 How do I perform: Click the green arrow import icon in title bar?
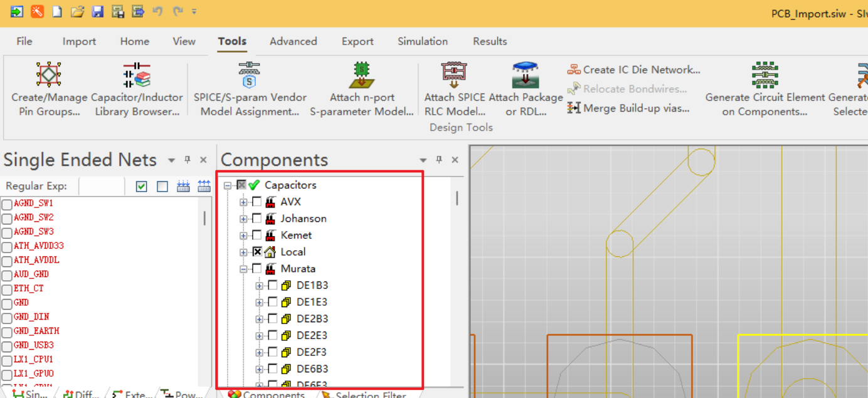coord(17,11)
